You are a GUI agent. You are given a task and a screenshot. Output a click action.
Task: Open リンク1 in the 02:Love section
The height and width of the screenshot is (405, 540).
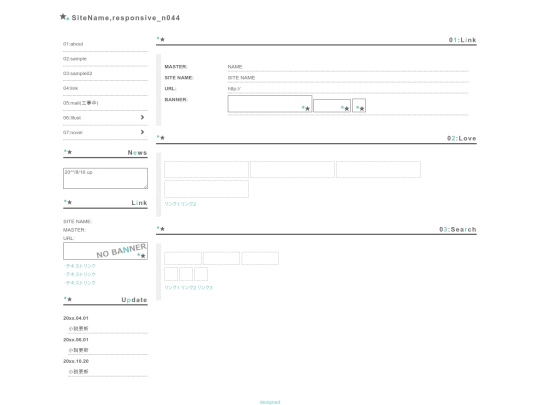coord(172,204)
